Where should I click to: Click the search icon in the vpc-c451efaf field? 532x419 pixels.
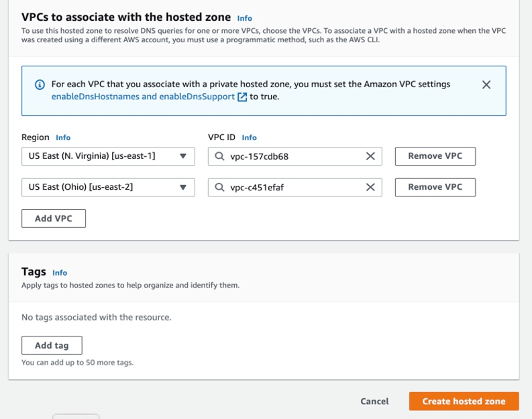click(220, 188)
